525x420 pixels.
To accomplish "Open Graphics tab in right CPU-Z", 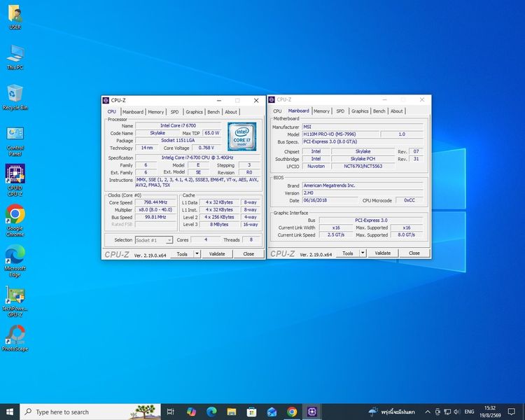I will 360,111.
